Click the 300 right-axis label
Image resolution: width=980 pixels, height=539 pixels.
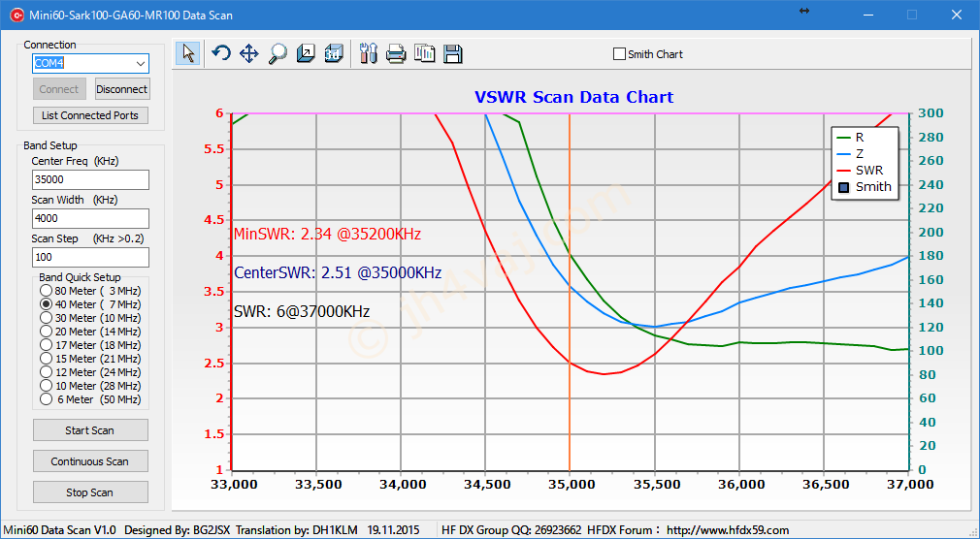pyautogui.click(x=930, y=113)
